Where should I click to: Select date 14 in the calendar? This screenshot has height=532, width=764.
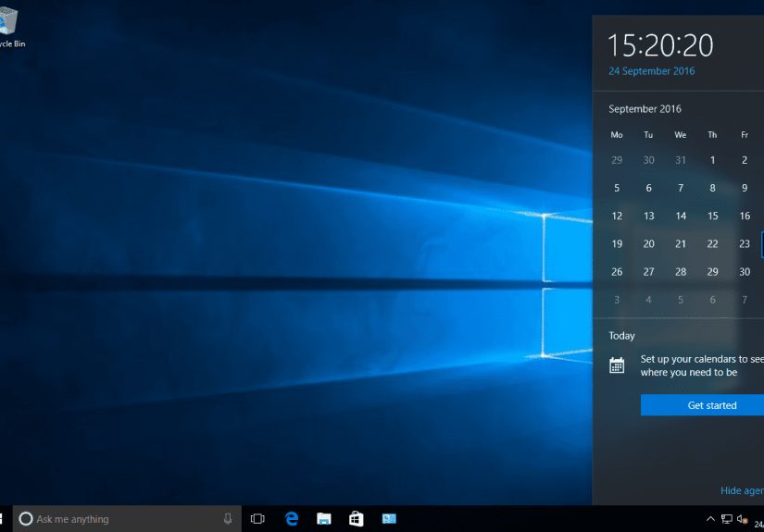click(681, 216)
